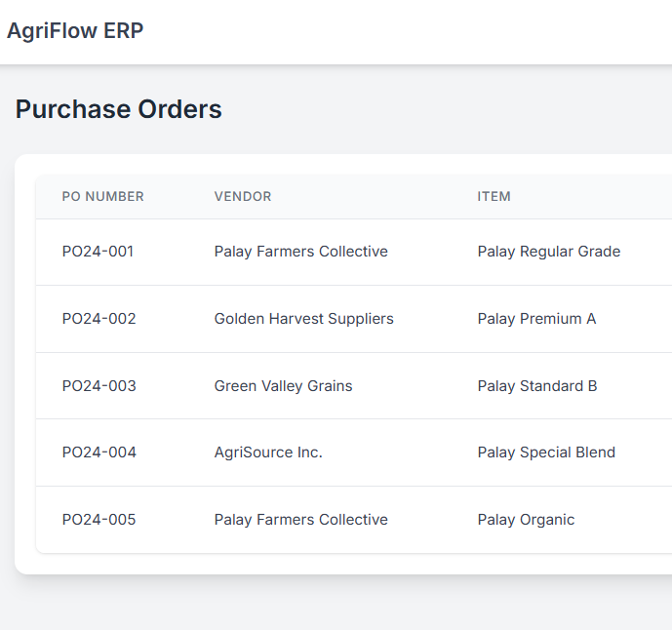This screenshot has width=672, height=630.
Task: Click Palay Farmers Collective vendor in PO24-005 row
Action: 300,520
